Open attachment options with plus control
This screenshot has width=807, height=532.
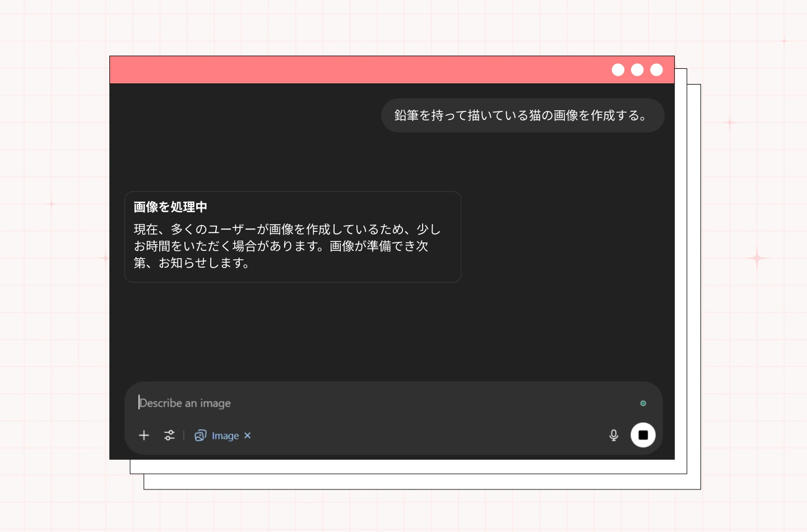pos(144,435)
